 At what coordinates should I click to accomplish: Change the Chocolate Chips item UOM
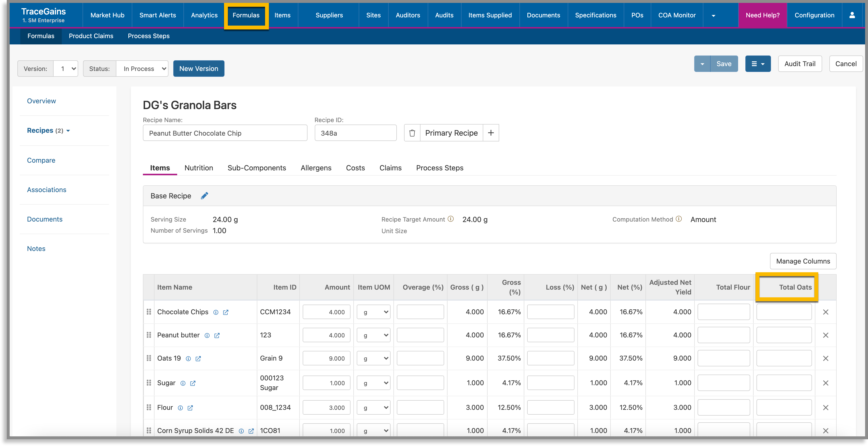pos(373,312)
